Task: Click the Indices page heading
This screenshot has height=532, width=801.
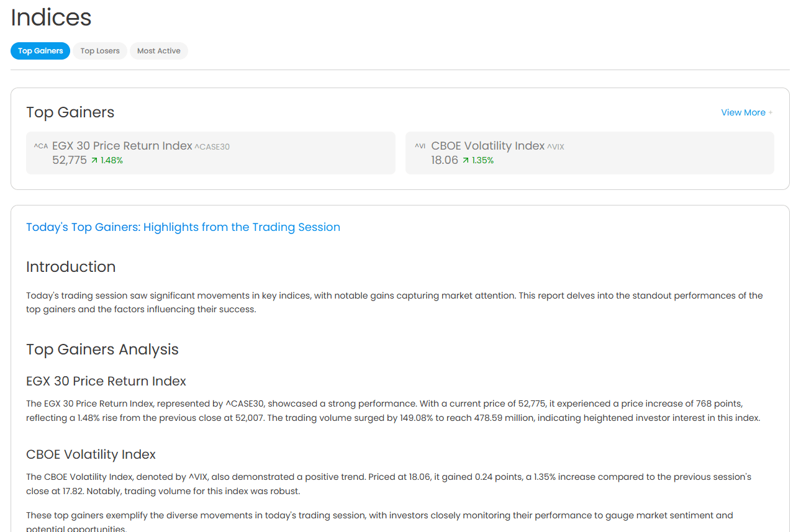Action: pyautogui.click(x=51, y=17)
